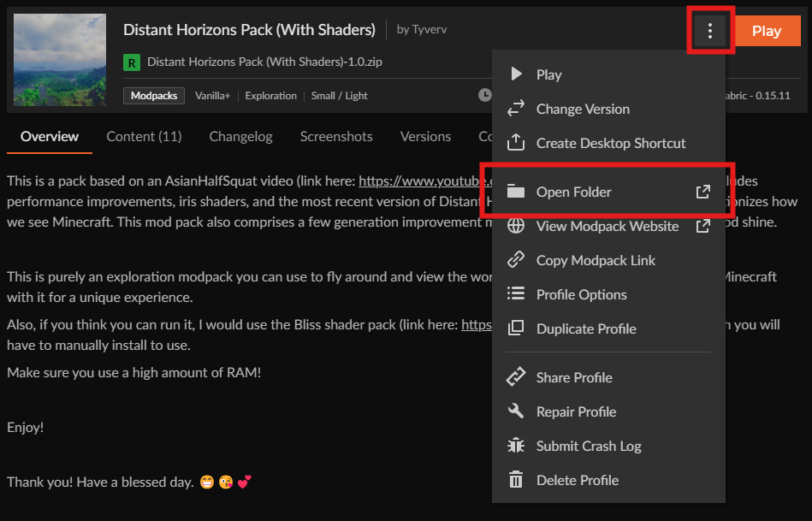Click the Open Folder icon
This screenshot has width=812, height=521.
[x=516, y=192]
